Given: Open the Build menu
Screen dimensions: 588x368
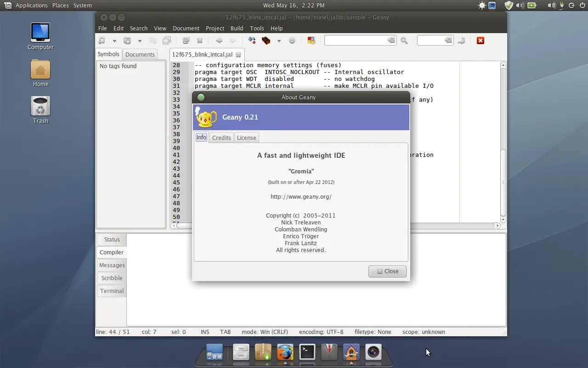Looking at the screenshot, I should 237,28.
